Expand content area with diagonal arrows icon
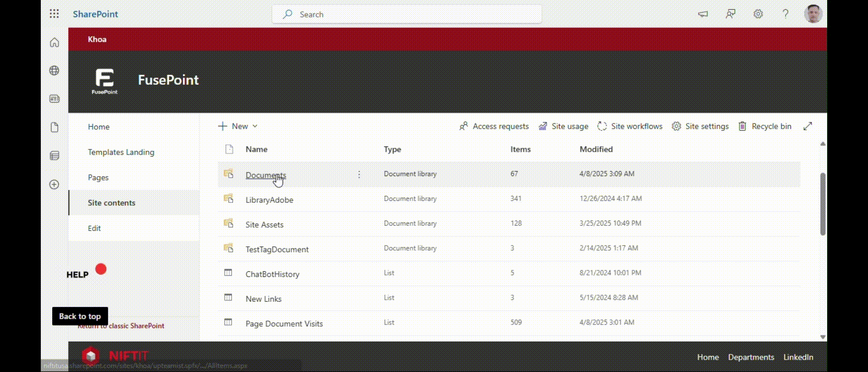868x372 pixels. (x=808, y=126)
